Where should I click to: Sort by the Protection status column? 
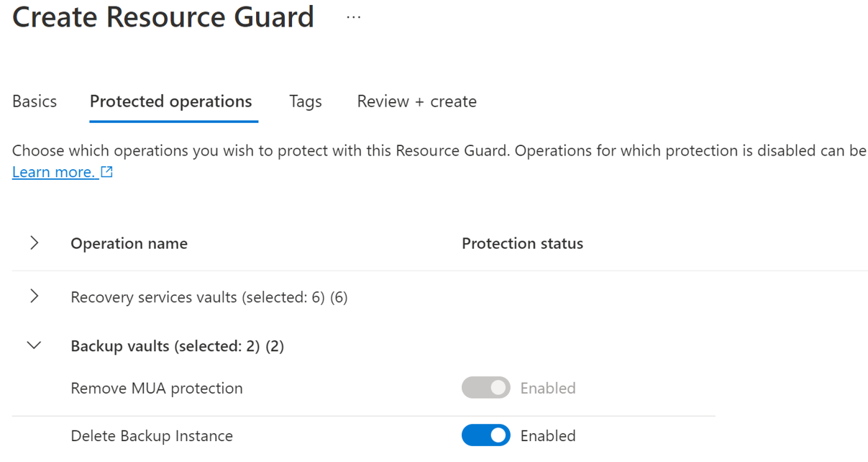tap(522, 243)
